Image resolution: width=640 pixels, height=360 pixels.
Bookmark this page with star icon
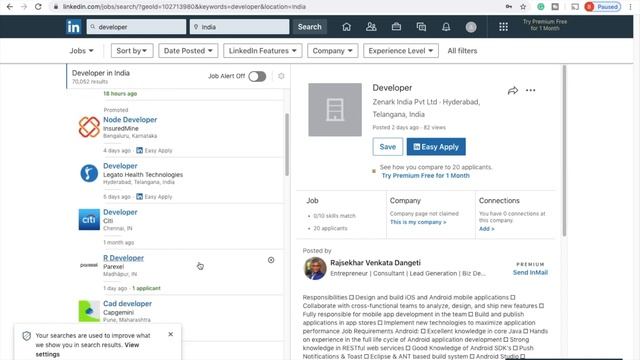523,7
